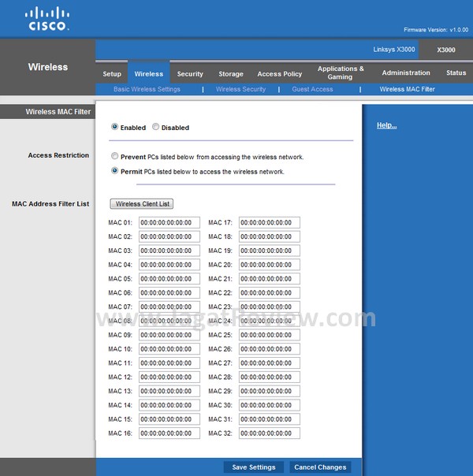Select the Enabled radio button
Viewport: 473px width, 476px height.
coord(115,127)
